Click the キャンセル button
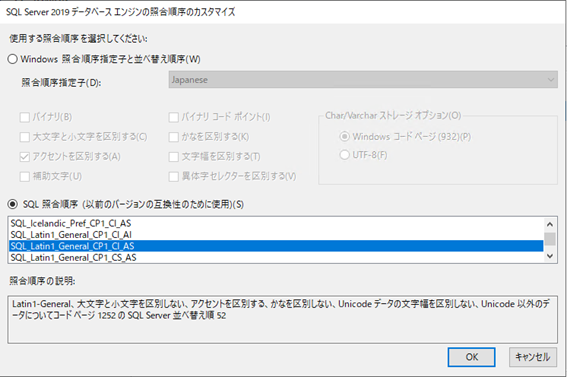 pos(533,357)
